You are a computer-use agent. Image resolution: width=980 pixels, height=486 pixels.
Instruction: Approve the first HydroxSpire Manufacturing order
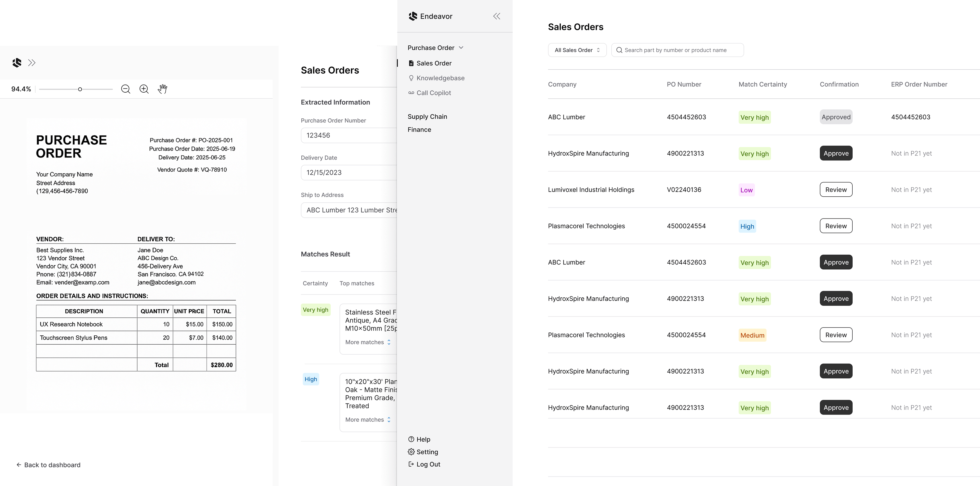(836, 153)
